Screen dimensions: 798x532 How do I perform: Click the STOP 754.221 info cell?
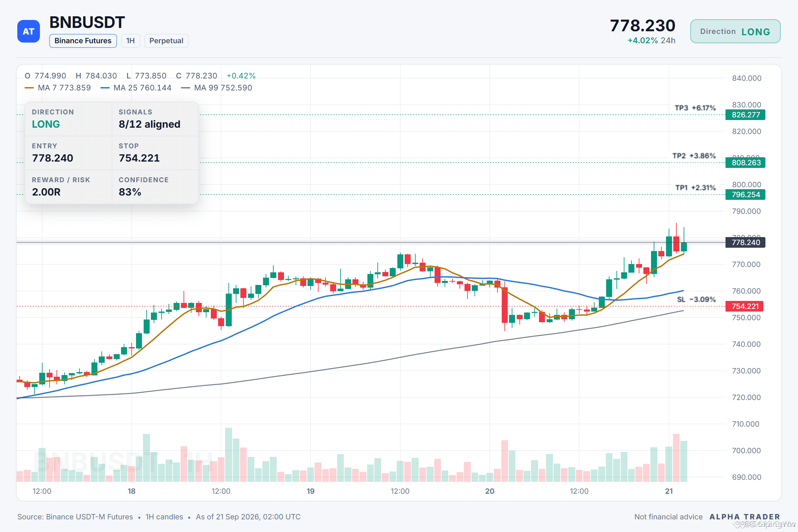coord(155,153)
